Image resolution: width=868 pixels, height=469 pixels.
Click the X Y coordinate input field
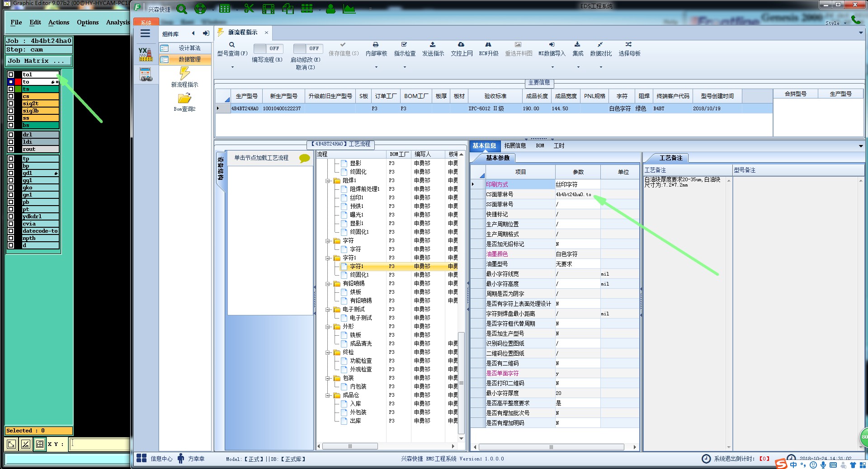click(x=100, y=444)
